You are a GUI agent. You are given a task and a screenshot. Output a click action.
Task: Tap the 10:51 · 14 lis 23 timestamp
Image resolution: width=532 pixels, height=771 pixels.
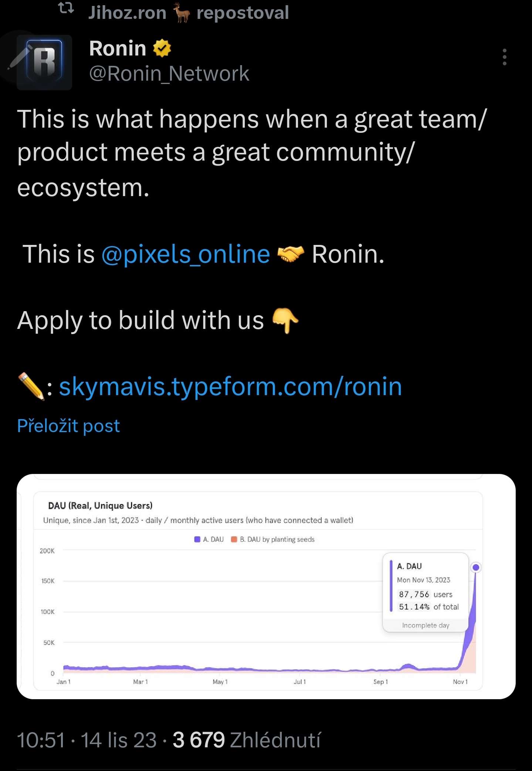[x=87, y=740]
